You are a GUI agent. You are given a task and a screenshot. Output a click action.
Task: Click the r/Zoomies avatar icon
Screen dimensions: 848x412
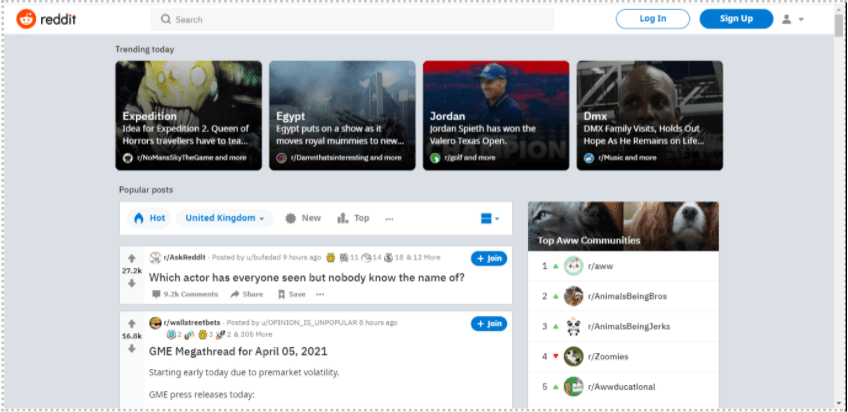coord(573,356)
